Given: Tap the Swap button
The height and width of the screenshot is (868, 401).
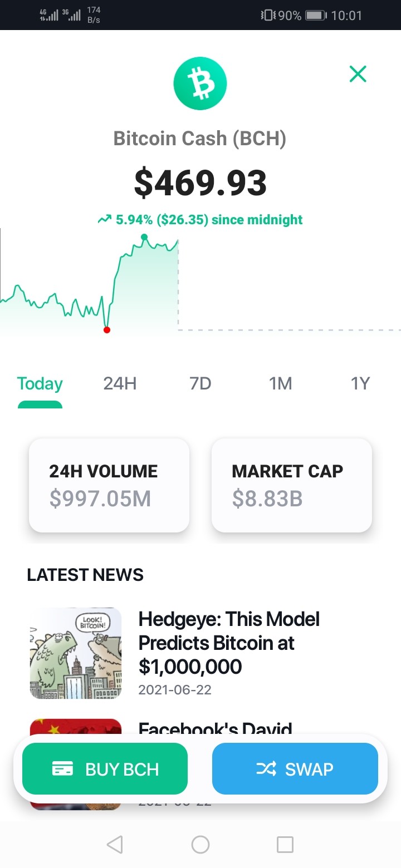Looking at the screenshot, I should 295,769.
